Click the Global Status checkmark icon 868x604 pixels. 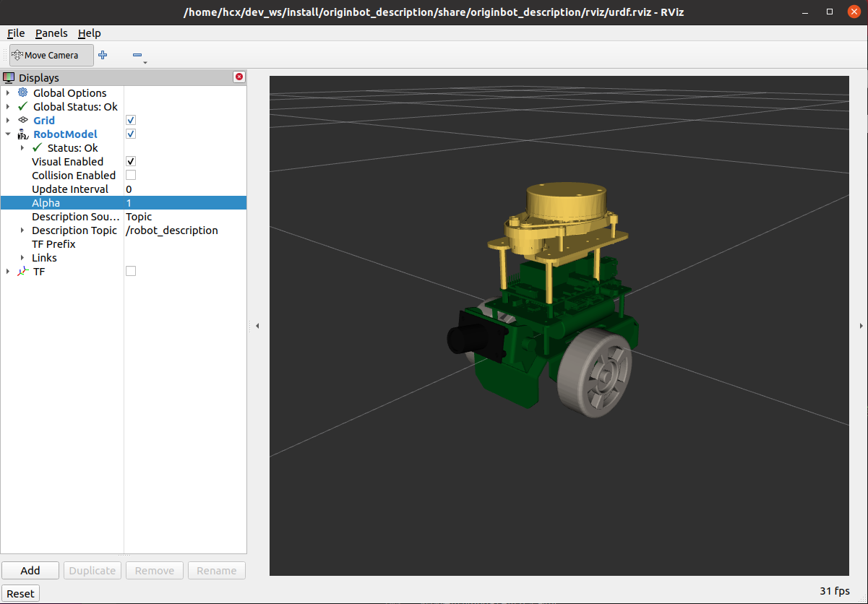coord(22,106)
